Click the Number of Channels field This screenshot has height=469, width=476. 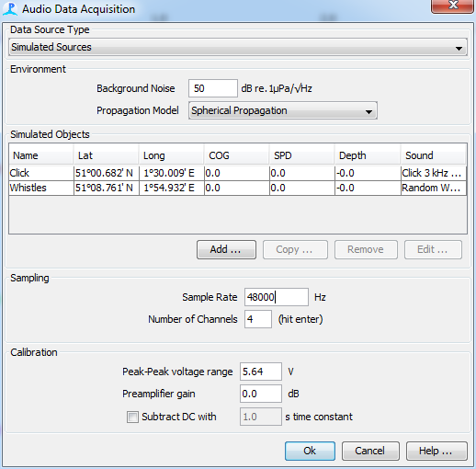point(258,319)
